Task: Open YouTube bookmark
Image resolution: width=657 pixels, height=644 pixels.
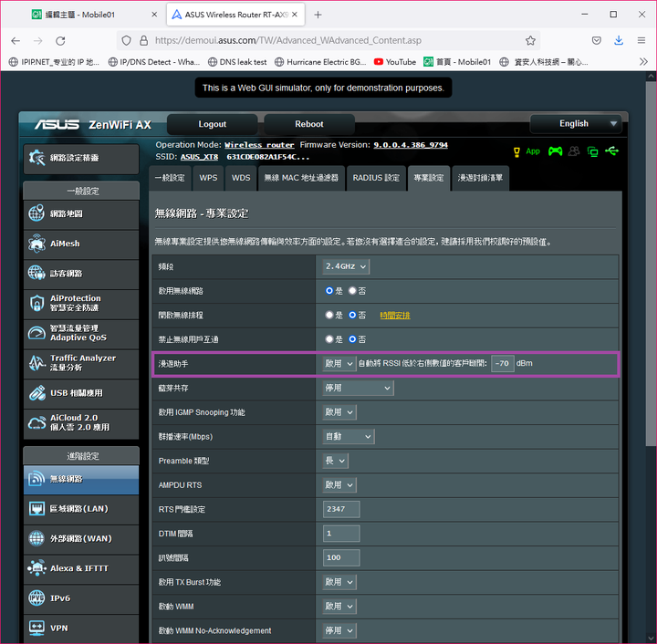Action: click(x=395, y=62)
